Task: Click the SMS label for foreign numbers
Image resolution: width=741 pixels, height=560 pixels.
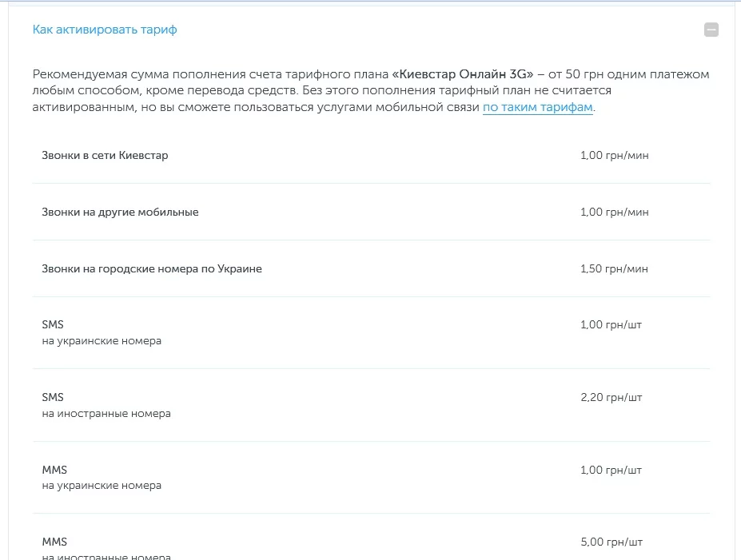Action: coord(53,397)
